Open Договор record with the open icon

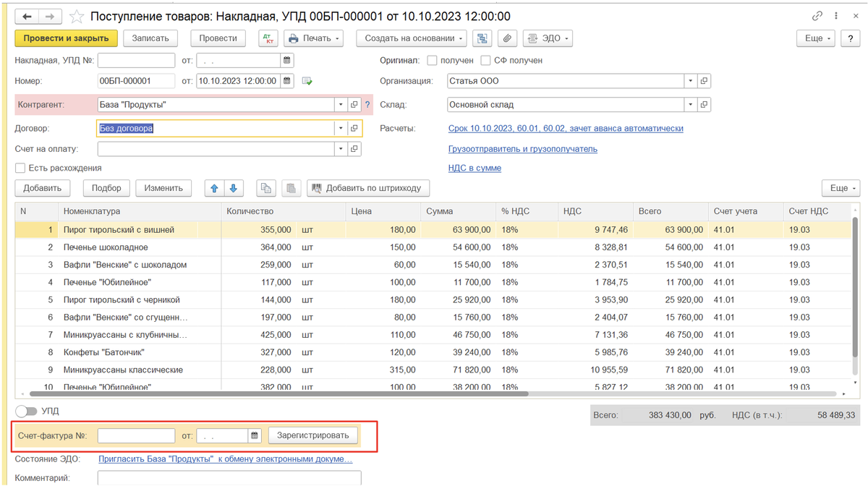pyautogui.click(x=354, y=128)
